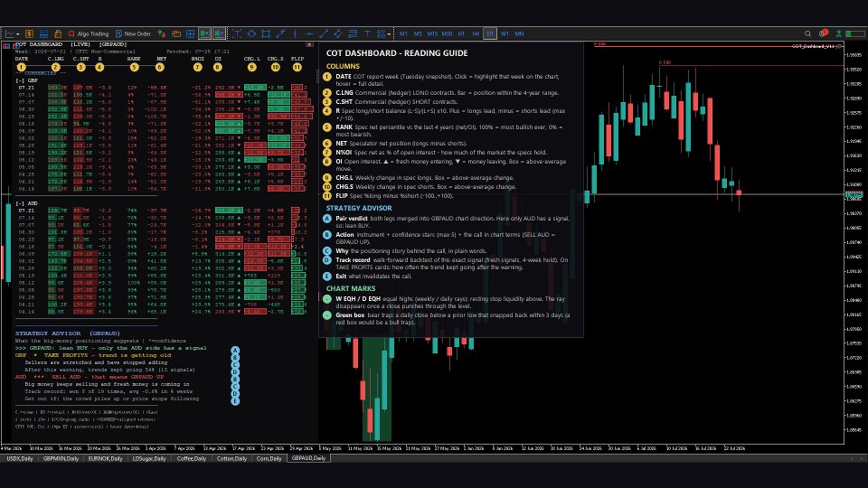868x488 pixels.
Task: Switch to GBPMXN,Daily chart tab
Action: point(61,459)
